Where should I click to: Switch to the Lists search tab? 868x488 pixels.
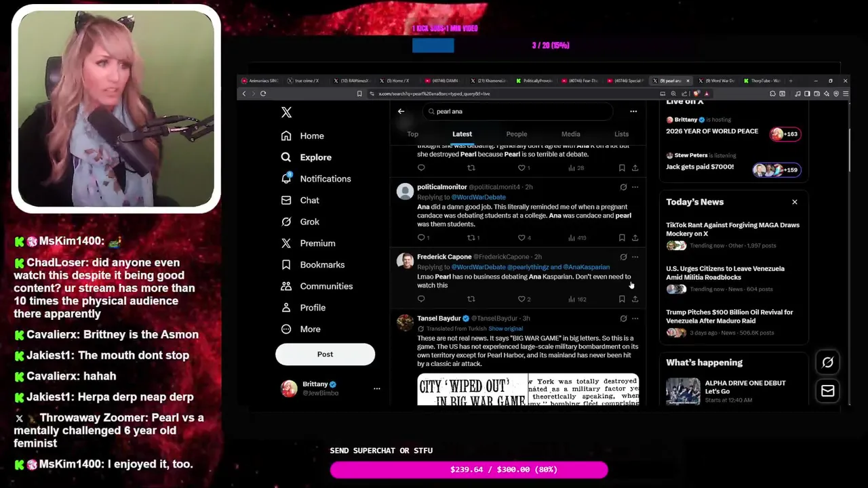[x=621, y=134]
